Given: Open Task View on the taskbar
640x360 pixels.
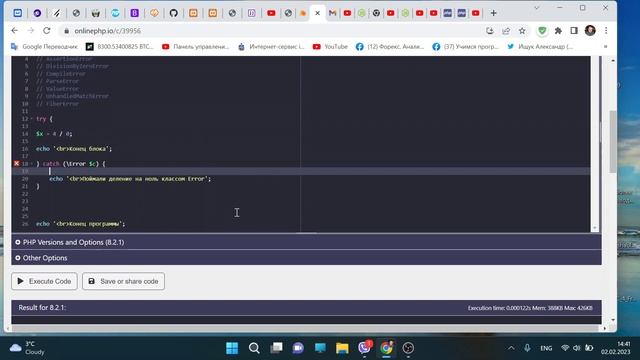Looking at the screenshot, I should pos(276,348).
